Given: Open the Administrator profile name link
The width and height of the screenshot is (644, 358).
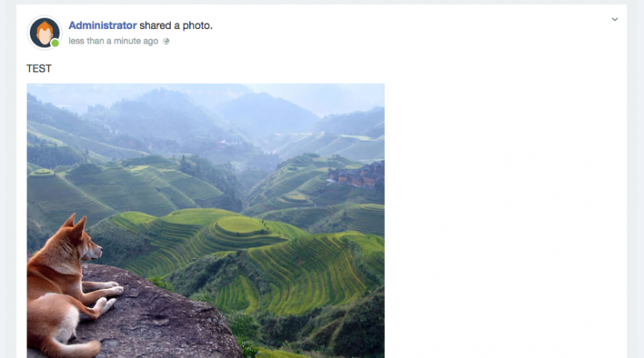Looking at the screenshot, I should click(x=102, y=26).
